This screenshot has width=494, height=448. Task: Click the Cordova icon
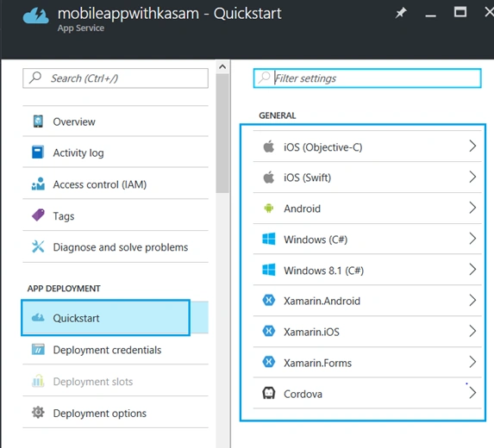tap(269, 393)
